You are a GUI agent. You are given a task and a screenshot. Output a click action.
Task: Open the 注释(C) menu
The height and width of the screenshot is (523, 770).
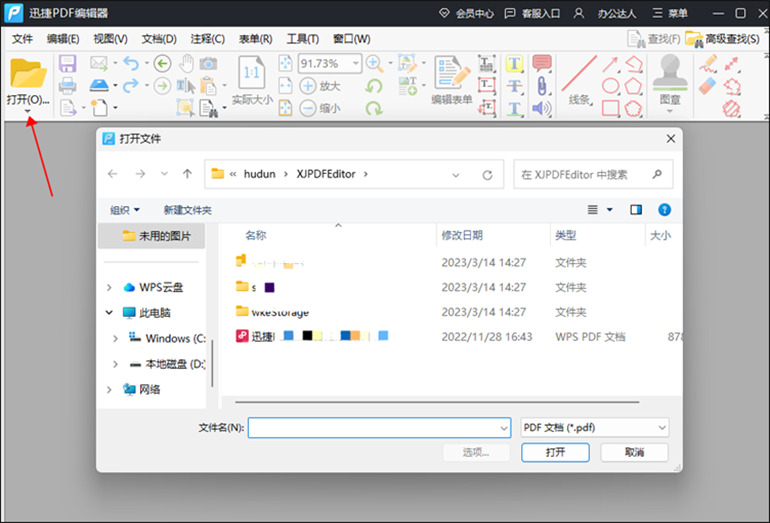pyautogui.click(x=208, y=39)
